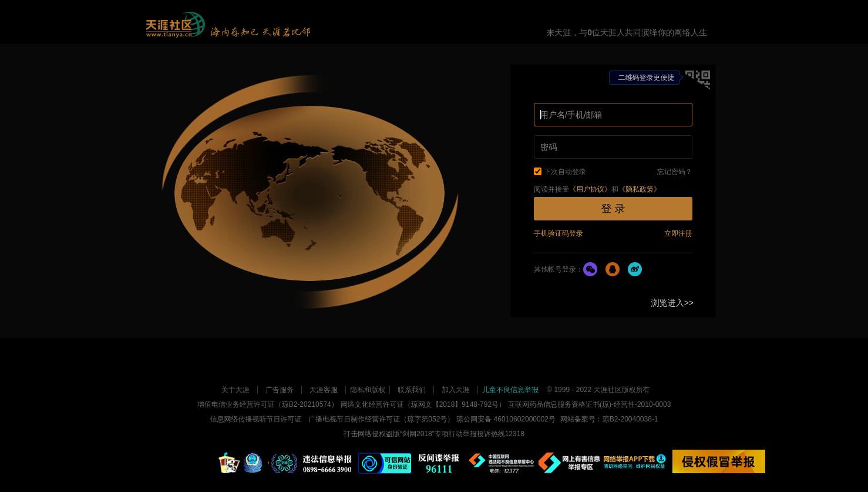Open the poker cards anti-gambling badge
The height and width of the screenshot is (492, 868).
pyautogui.click(x=229, y=463)
